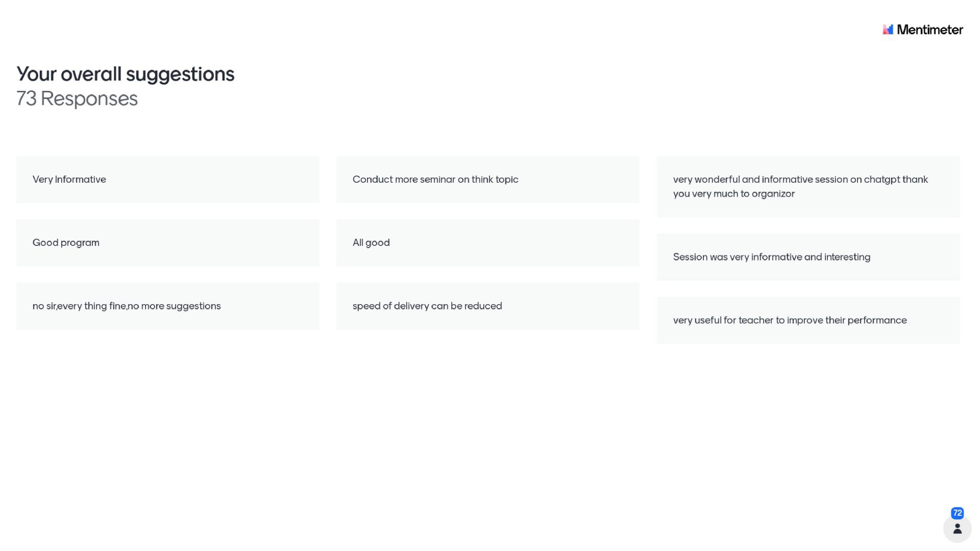Click the word 'performance' in teacher response
This screenshot has width=980, height=551.
click(877, 320)
